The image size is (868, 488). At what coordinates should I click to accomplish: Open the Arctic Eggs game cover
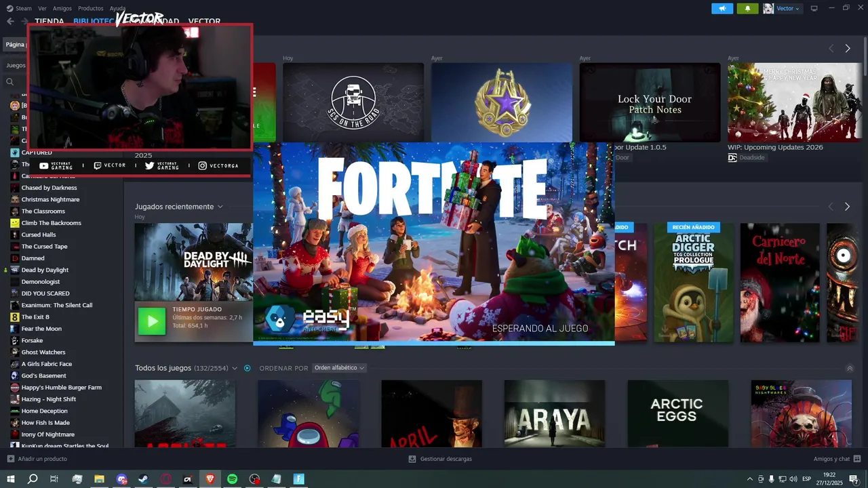pyautogui.click(x=677, y=413)
